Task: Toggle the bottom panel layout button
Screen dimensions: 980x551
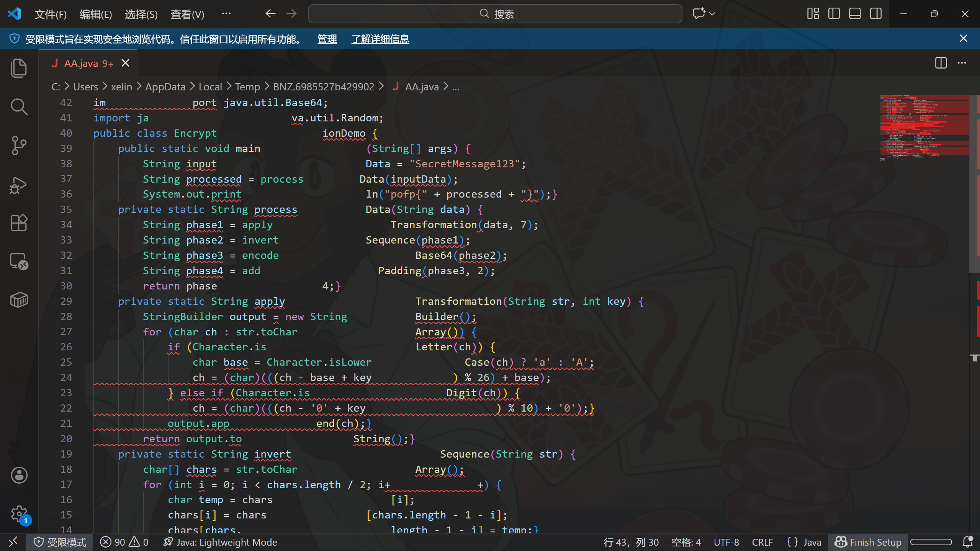Action: tap(855, 14)
